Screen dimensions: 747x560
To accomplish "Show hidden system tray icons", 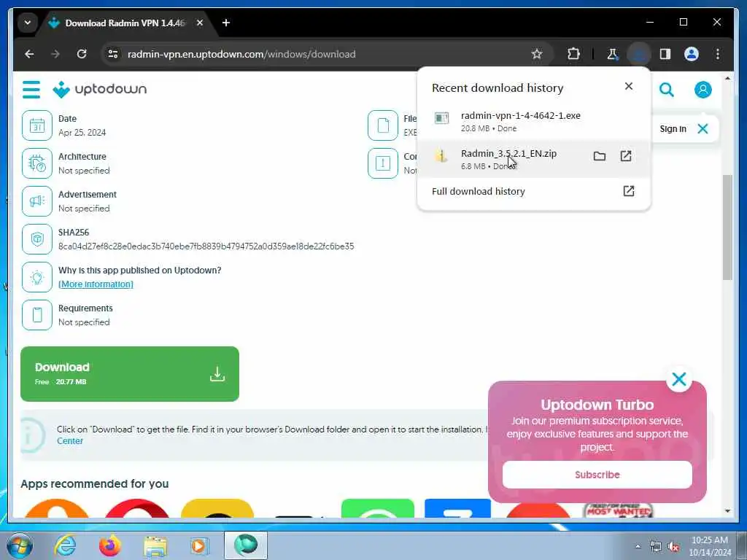I will click(x=638, y=547).
